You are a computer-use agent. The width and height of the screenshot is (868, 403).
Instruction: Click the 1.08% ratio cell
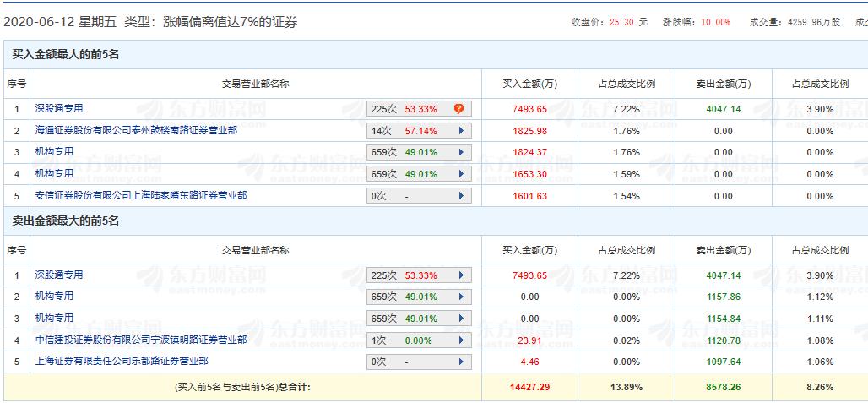pos(820,340)
